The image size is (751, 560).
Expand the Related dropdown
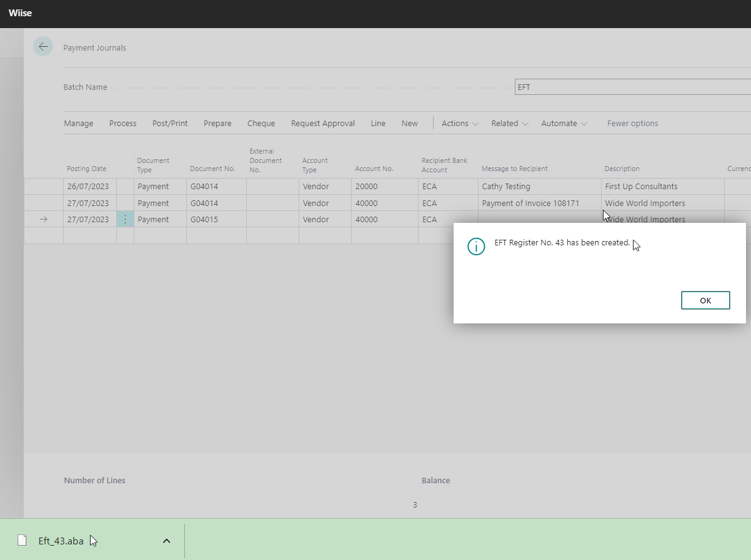click(509, 123)
